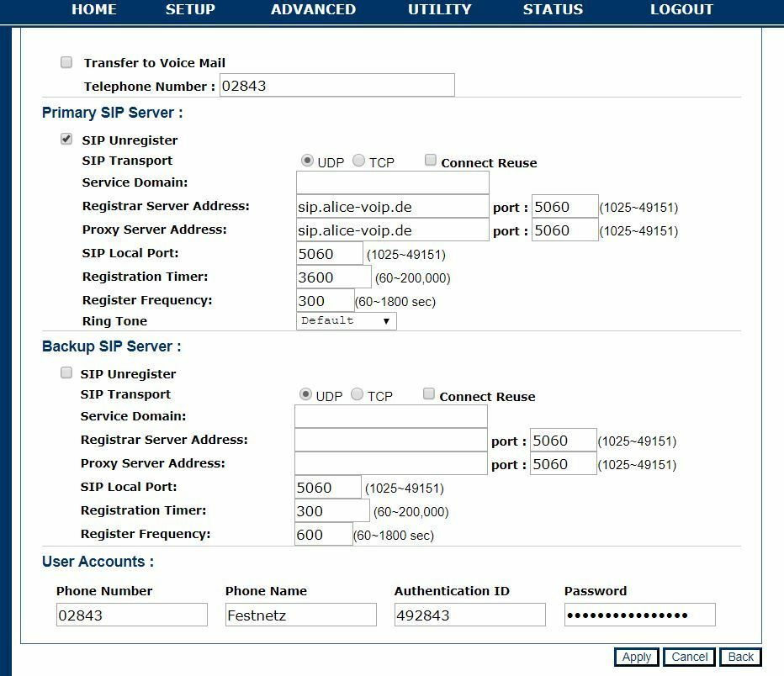This screenshot has height=676, width=784.
Task: Select TCP transport for Backup SIP Server
Action: (x=357, y=394)
